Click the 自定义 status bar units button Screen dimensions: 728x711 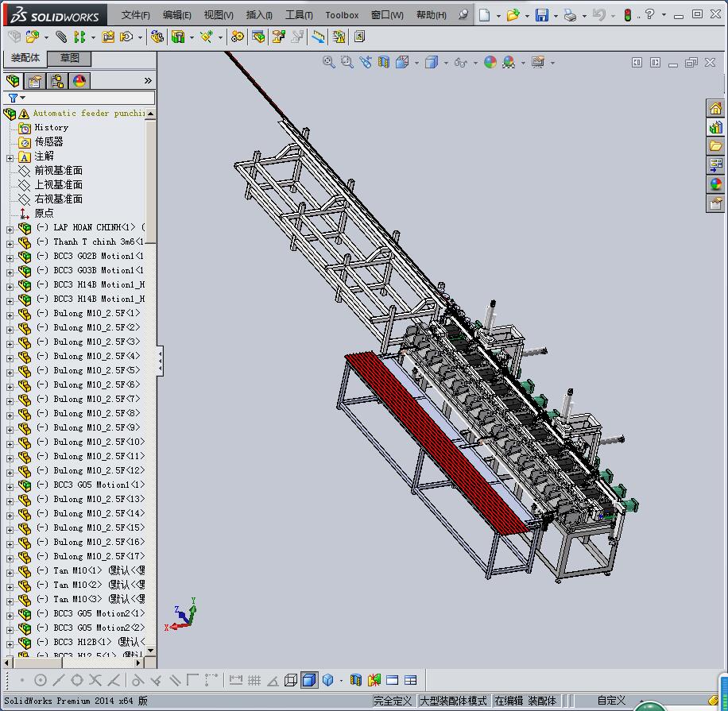pos(611,701)
